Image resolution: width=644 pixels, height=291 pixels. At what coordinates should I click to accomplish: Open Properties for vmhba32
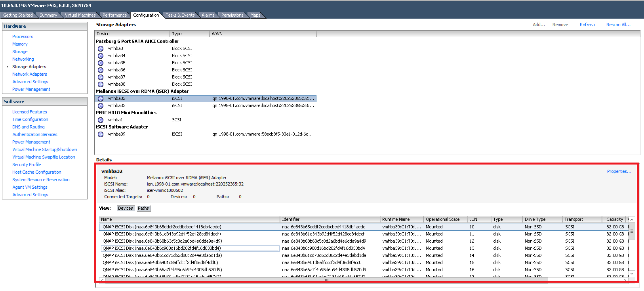pyautogui.click(x=619, y=171)
